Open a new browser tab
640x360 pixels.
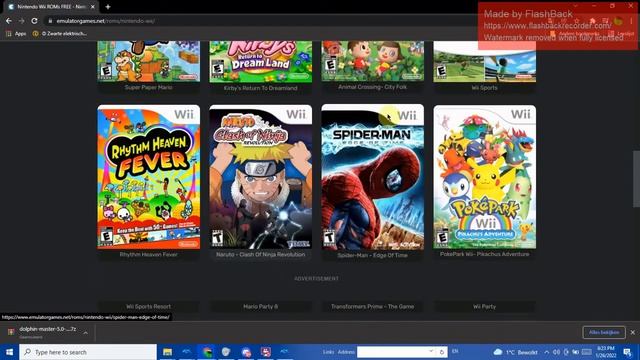pyautogui.click(x=108, y=7)
